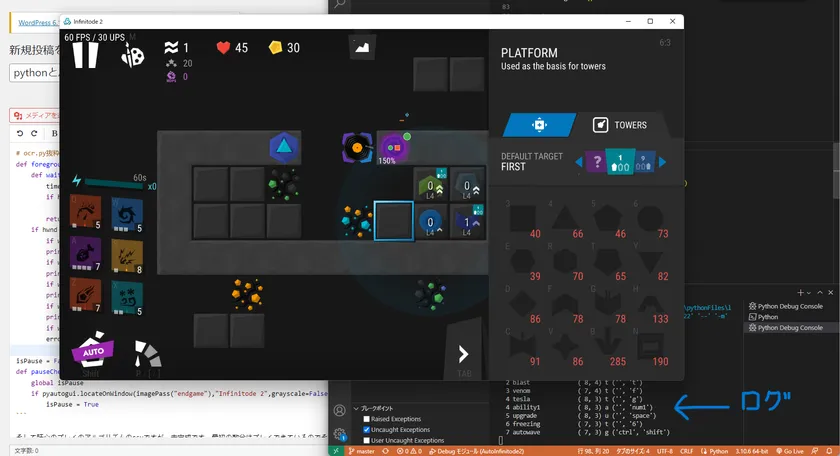Image resolution: width=840 pixels, height=456 pixels.
Task: Click the master branch in VS Code status bar
Action: pyautogui.click(x=362, y=451)
